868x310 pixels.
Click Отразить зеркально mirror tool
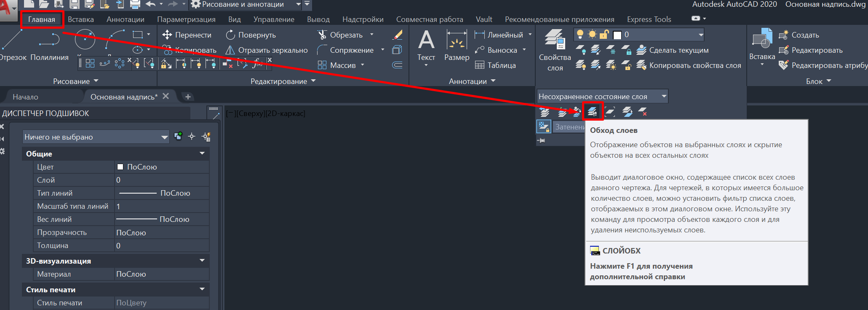(267, 50)
